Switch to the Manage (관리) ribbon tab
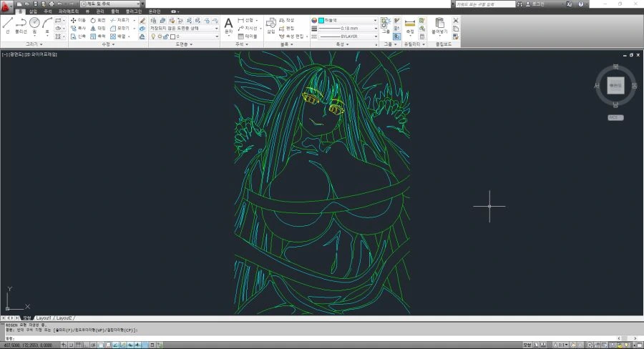 coord(99,11)
